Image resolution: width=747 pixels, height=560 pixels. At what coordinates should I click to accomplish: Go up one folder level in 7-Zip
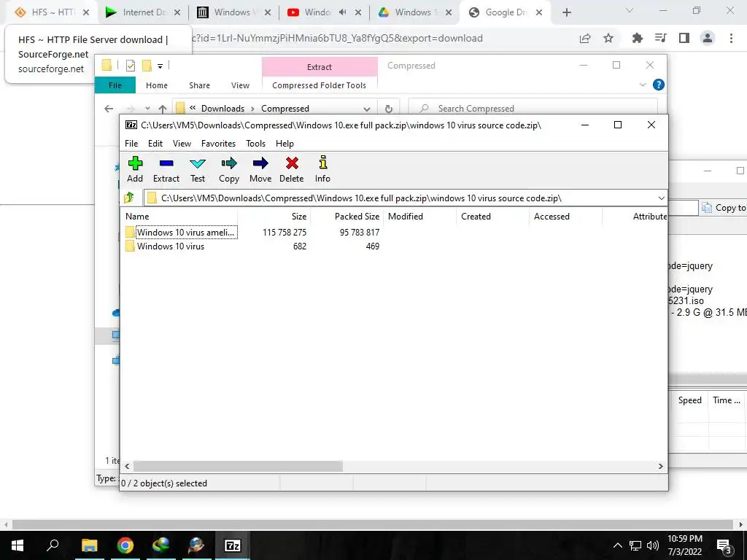pyautogui.click(x=129, y=198)
